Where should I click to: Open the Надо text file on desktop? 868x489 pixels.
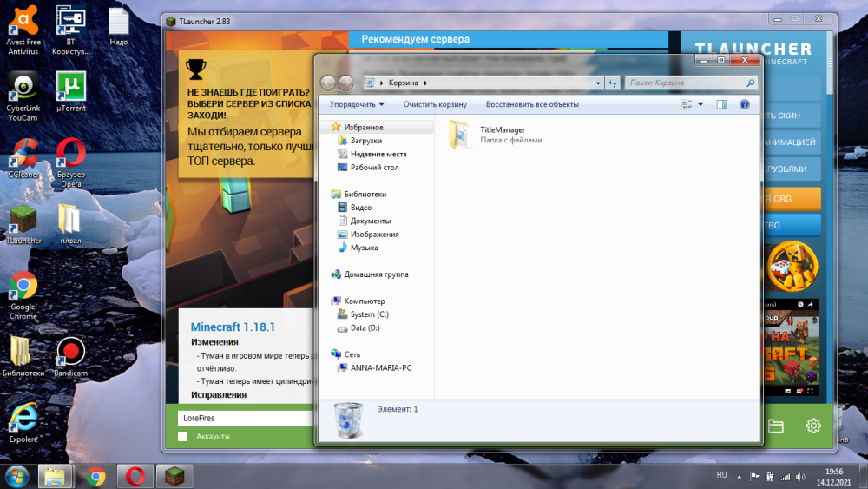(x=118, y=26)
